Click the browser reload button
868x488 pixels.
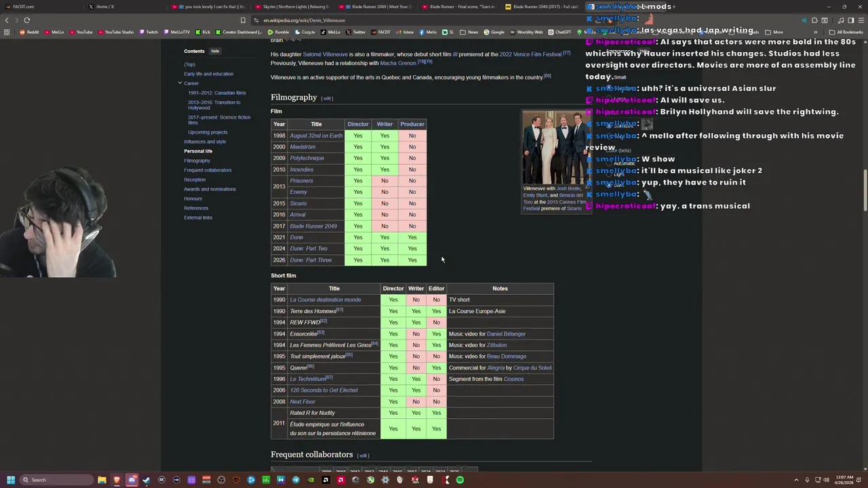point(26,20)
